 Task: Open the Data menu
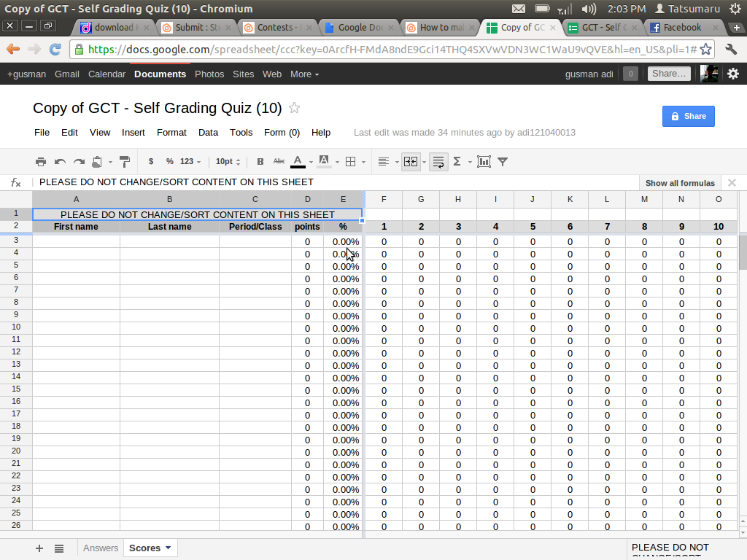click(x=208, y=133)
